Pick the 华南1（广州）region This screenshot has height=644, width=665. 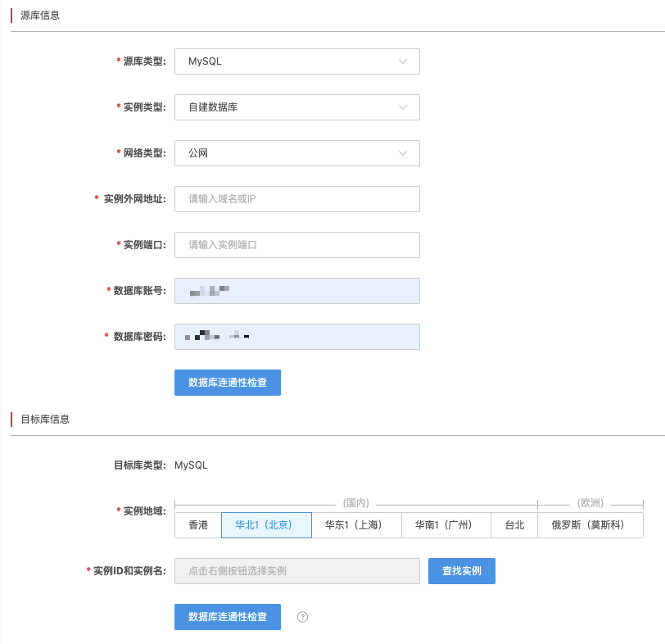click(446, 525)
